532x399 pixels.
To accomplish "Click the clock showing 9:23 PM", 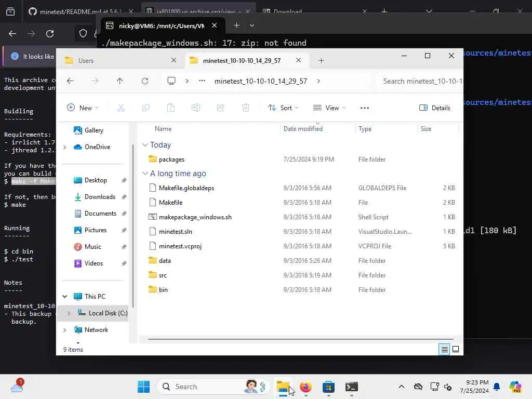I will pyautogui.click(x=477, y=382).
